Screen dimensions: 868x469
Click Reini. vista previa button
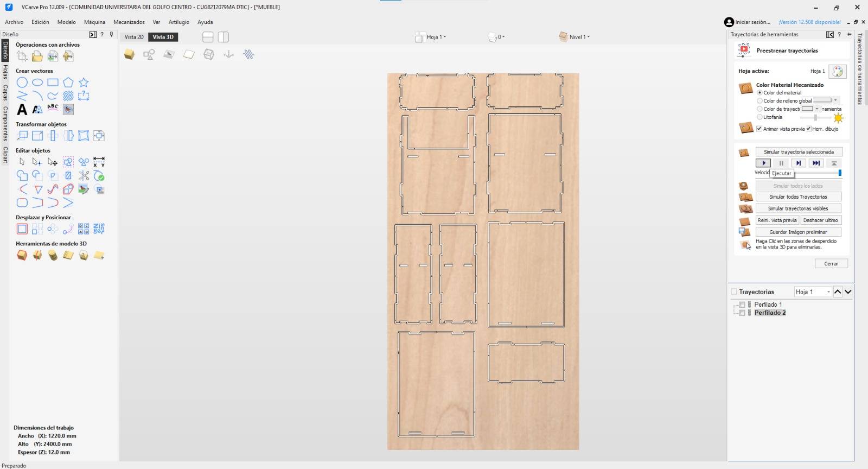tap(777, 220)
